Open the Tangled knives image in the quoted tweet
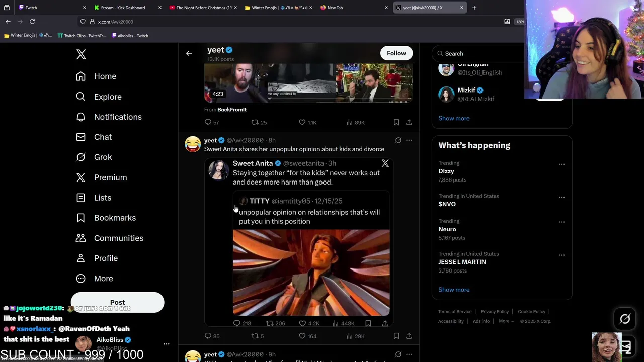The height and width of the screenshot is (362, 644). (x=311, y=273)
